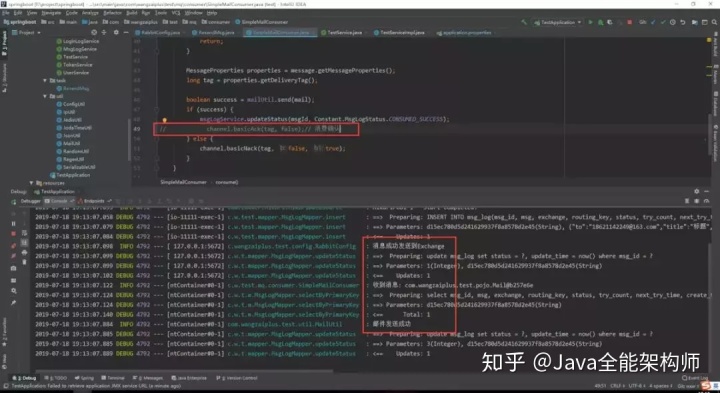The width and height of the screenshot is (720, 393).
Task: Select JodaTimeUtil in project tree
Action: coord(74,128)
